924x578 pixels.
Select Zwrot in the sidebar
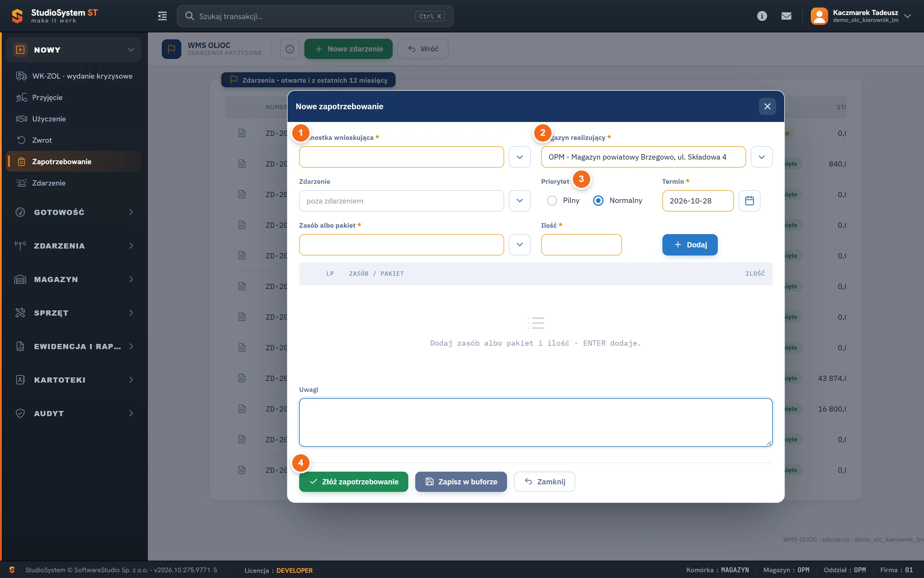coord(74,140)
